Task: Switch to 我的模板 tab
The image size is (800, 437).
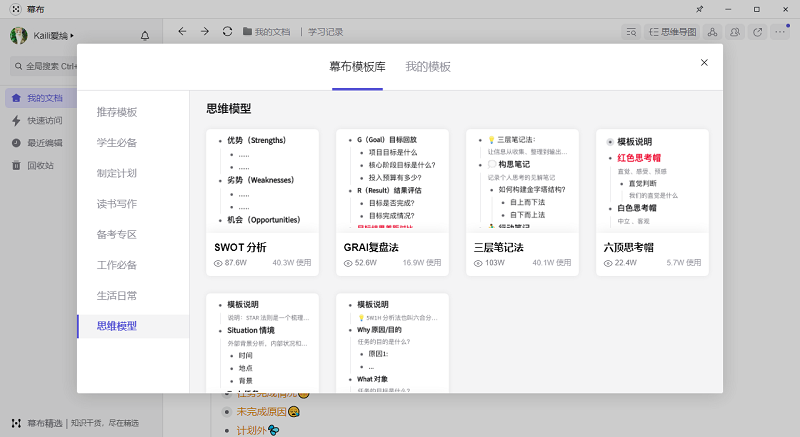Action: pyautogui.click(x=428, y=67)
